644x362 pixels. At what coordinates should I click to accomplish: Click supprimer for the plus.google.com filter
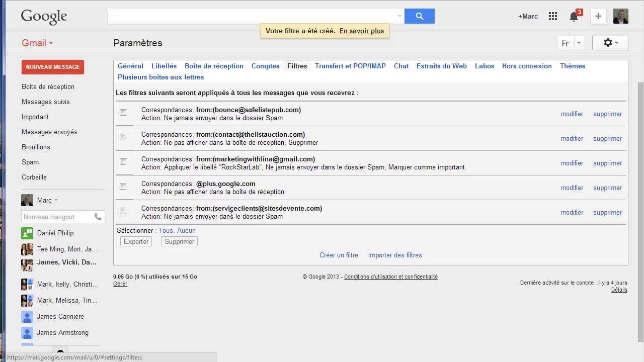(607, 188)
